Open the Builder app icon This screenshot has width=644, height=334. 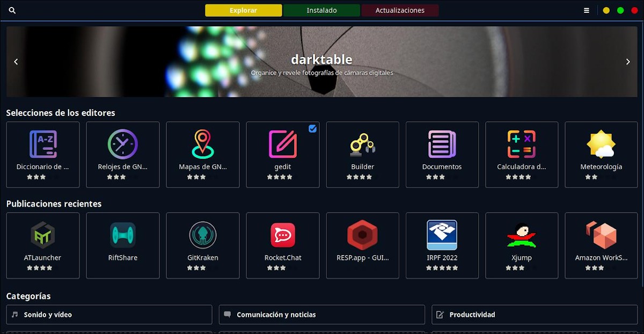tap(363, 144)
